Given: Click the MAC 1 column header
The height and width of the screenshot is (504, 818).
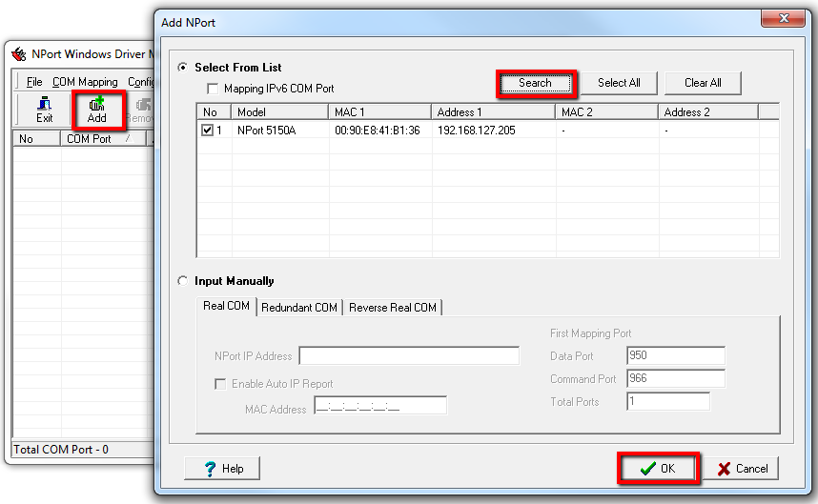Looking at the screenshot, I should (378, 112).
